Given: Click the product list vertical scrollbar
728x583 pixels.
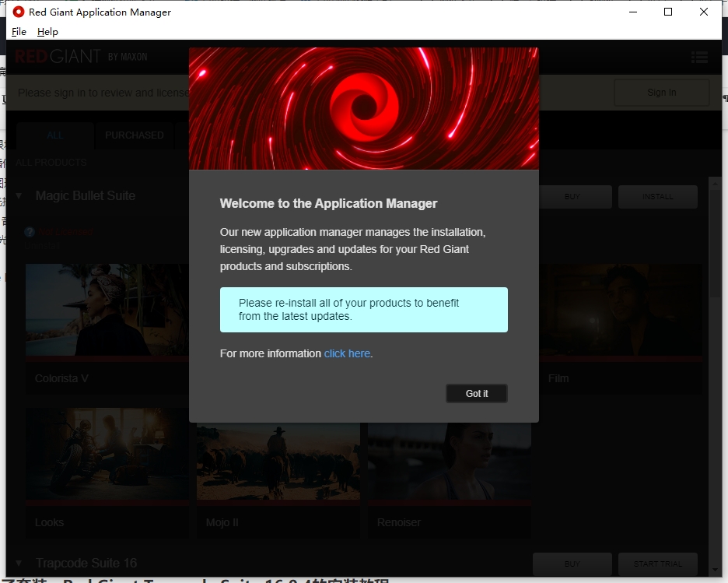Looking at the screenshot, I should point(715,243).
